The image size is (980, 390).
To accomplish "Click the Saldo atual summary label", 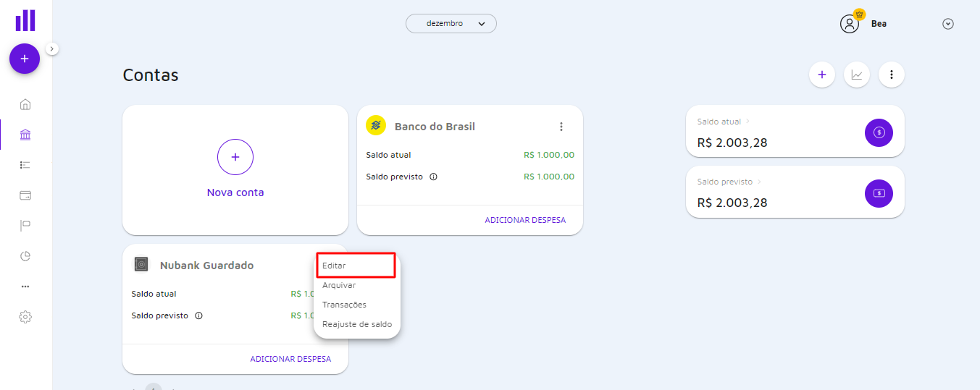I will click(719, 122).
